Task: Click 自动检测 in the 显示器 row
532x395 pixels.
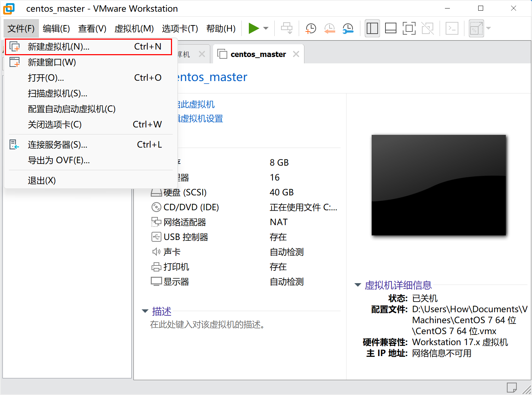Action: coord(287,281)
